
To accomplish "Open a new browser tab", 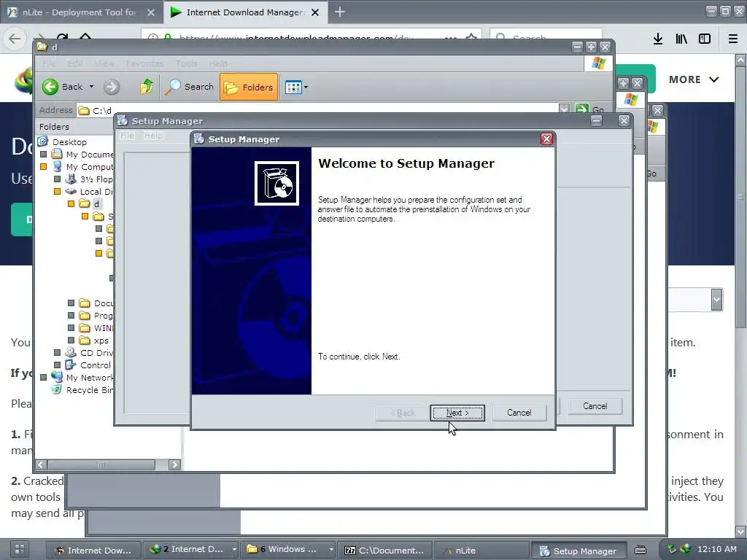I will click(x=340, y=12).
